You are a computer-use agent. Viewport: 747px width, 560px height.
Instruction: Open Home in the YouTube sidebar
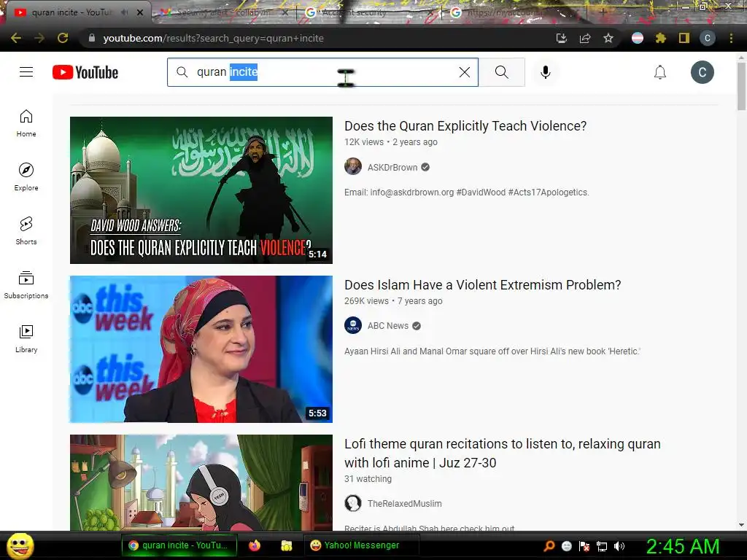(x=26, y=123)
